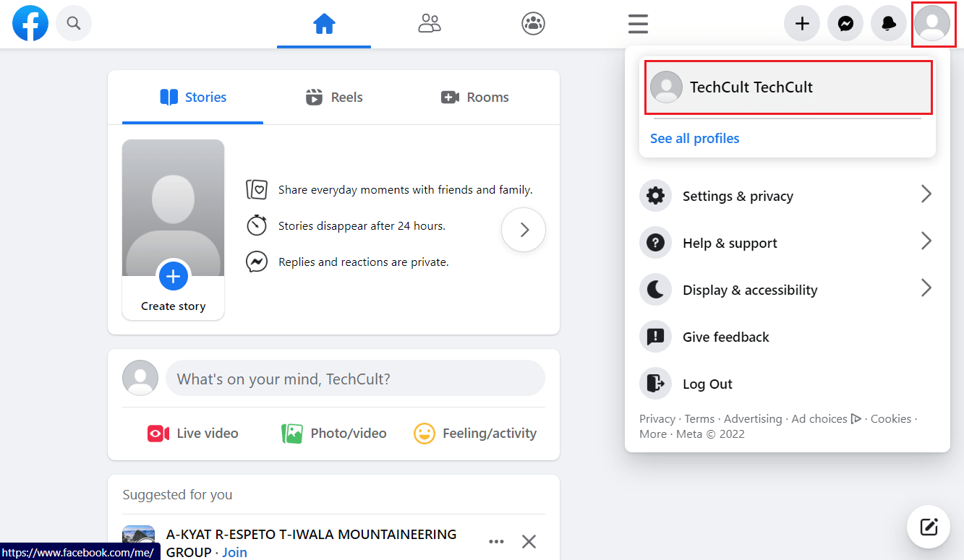The image size is (964, 560).
Task: Open the search icon
Action: pyautogui.click(x=73, y=23)
